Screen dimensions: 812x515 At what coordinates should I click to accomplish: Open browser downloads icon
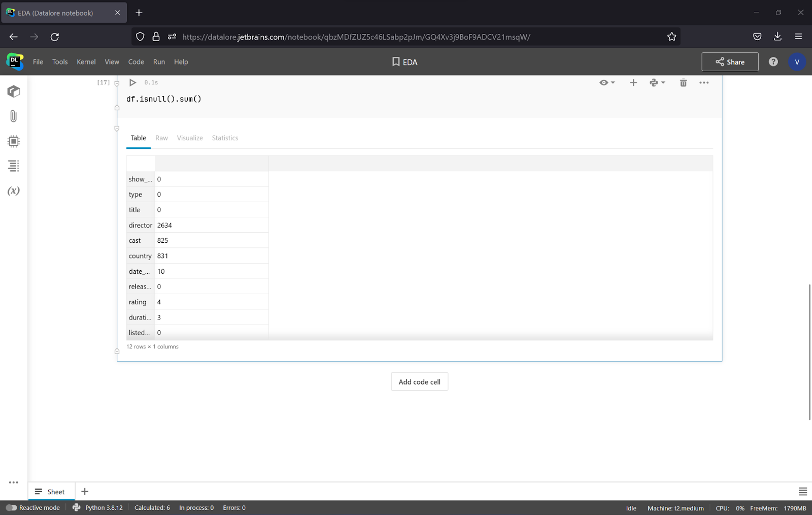777,37
